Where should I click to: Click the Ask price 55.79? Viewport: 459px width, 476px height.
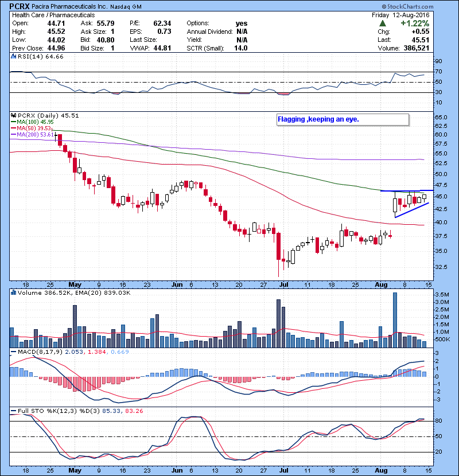tap(106, 24)
